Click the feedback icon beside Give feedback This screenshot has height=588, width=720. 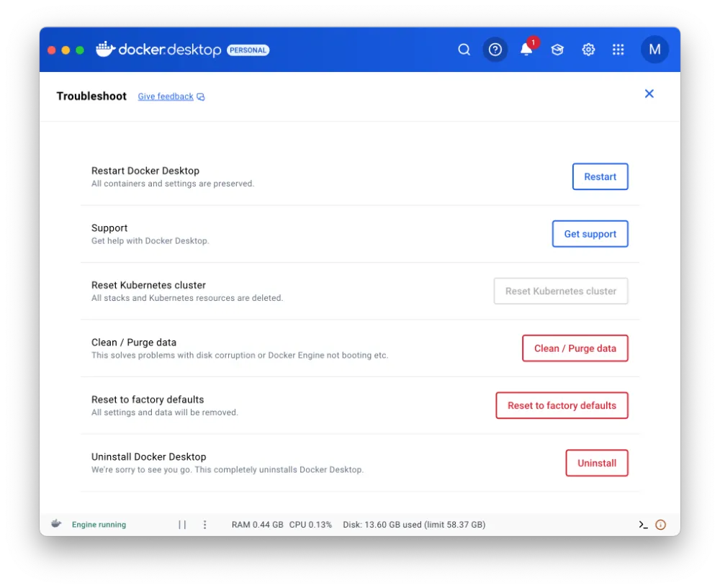tap(201, 97)
